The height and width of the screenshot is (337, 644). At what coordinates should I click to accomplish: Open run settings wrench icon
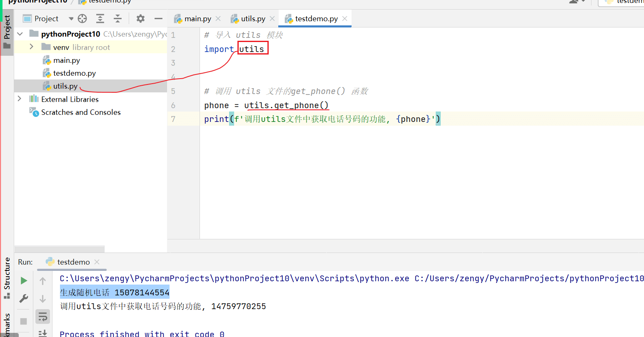click(24, 298)
